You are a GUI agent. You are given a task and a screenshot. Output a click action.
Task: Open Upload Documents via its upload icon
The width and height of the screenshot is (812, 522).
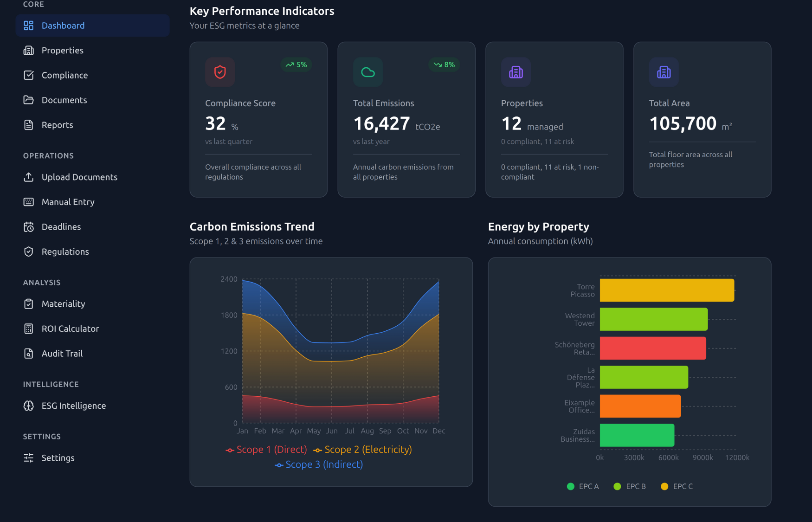[x=29, y=177]
